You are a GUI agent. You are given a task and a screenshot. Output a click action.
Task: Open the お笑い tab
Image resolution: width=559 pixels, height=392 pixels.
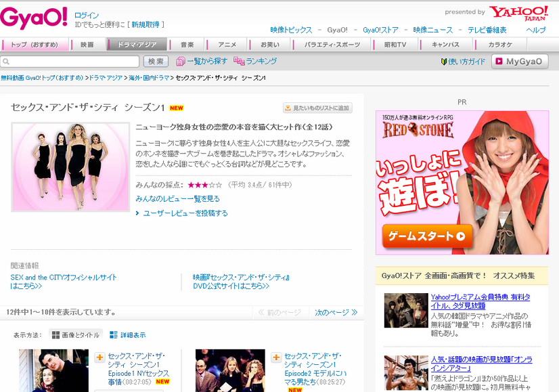[x=270, y=45]
